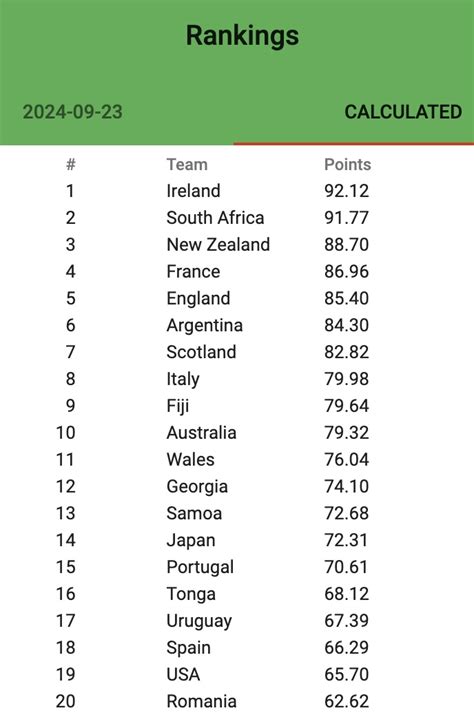Click the Rankings page title
The height and width of the screenshot is (715, 474).
(242, 36)
